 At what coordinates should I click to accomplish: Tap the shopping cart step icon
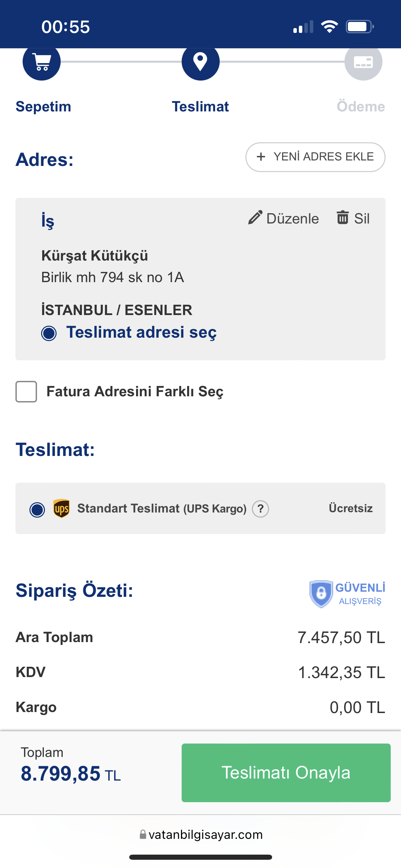click(x=42, y=62)
